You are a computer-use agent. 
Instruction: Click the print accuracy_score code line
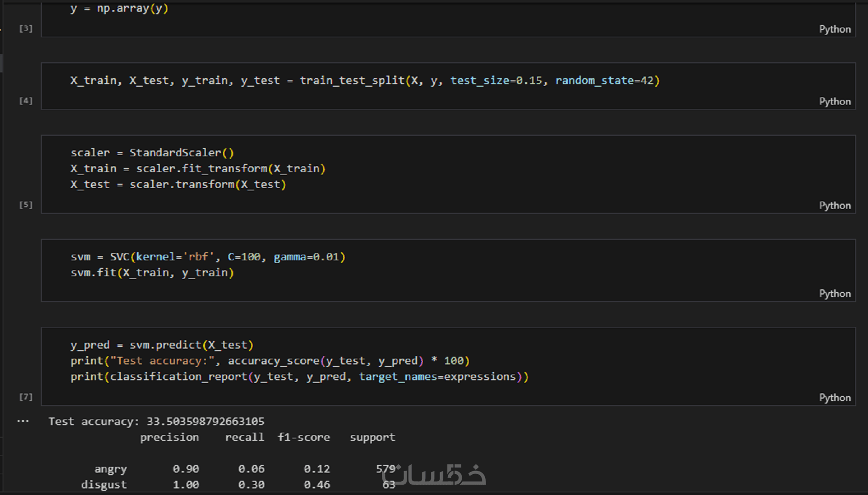click(x=270, y=361)
